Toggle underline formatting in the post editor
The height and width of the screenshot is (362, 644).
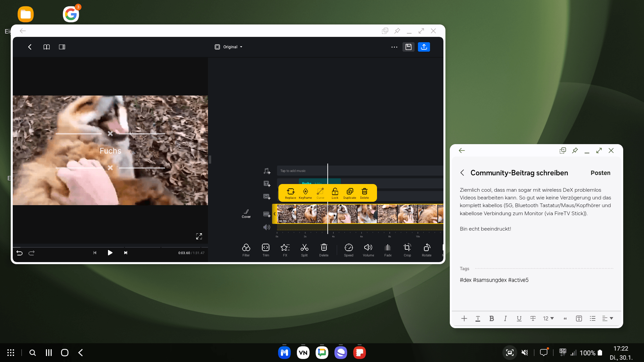click(519, 318)
